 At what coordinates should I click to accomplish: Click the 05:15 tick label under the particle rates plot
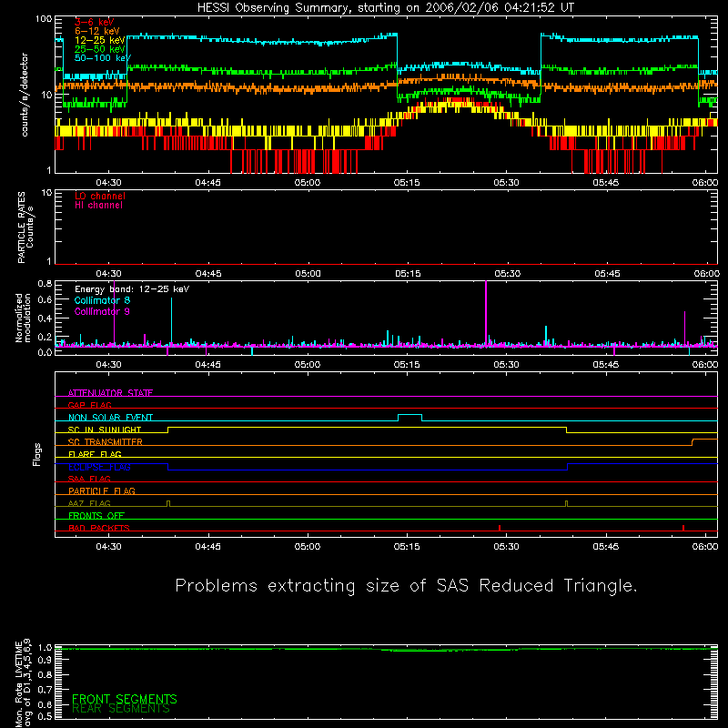point(408,274)
